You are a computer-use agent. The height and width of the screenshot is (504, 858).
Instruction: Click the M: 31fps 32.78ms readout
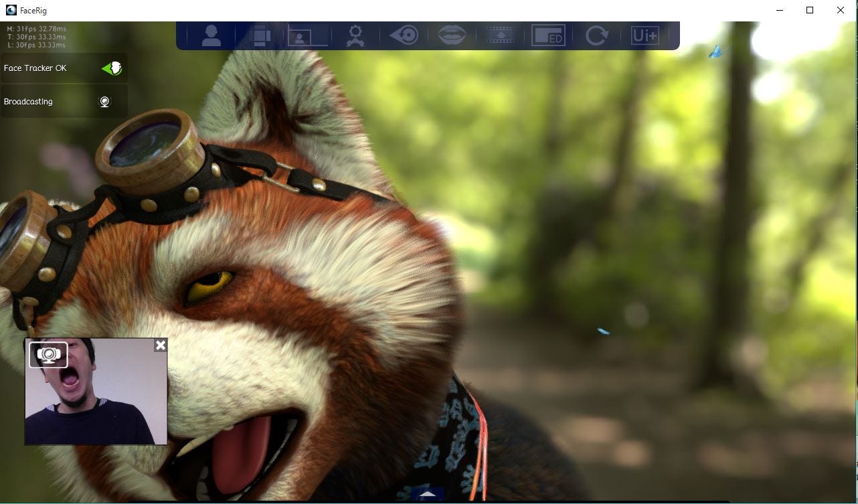click(36, 29)
